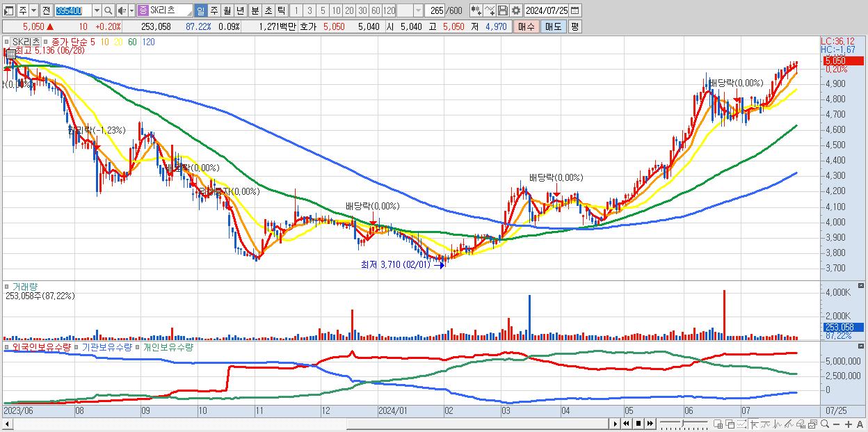
Task: Click the vertical-line wave analysis icon
Action: point(778,424)
